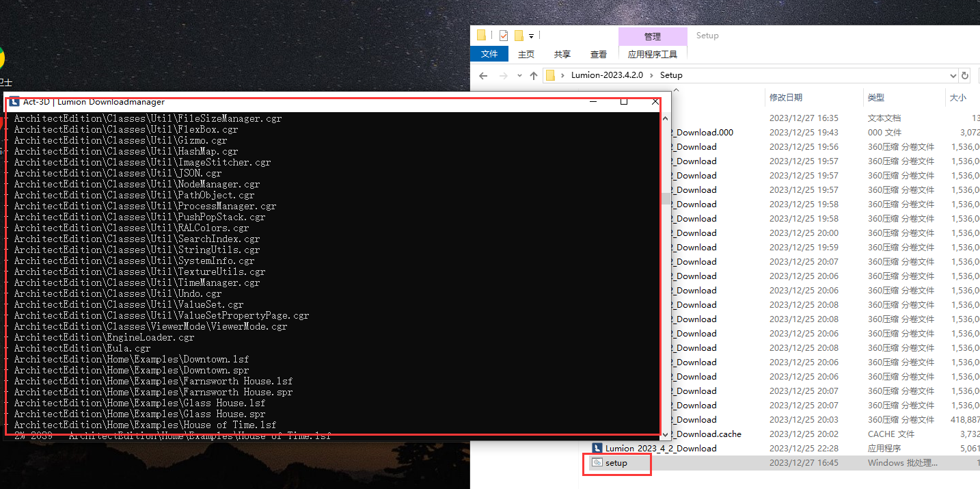Refresh the Setup folder view
Viewport: 980px width, 489px height.
[965, 75]
